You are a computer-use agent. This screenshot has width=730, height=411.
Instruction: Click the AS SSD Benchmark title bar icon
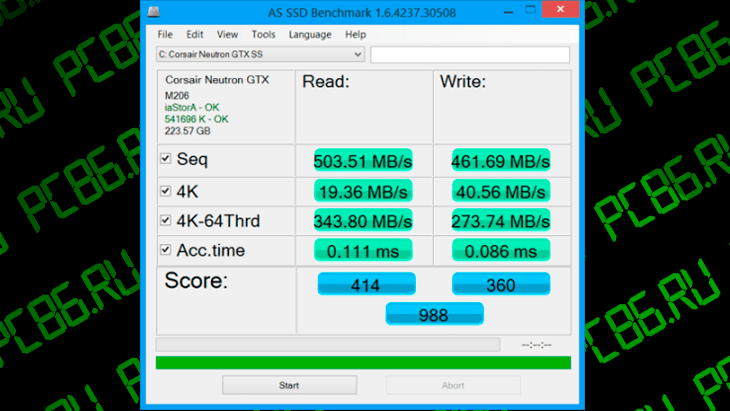point(154,12)
